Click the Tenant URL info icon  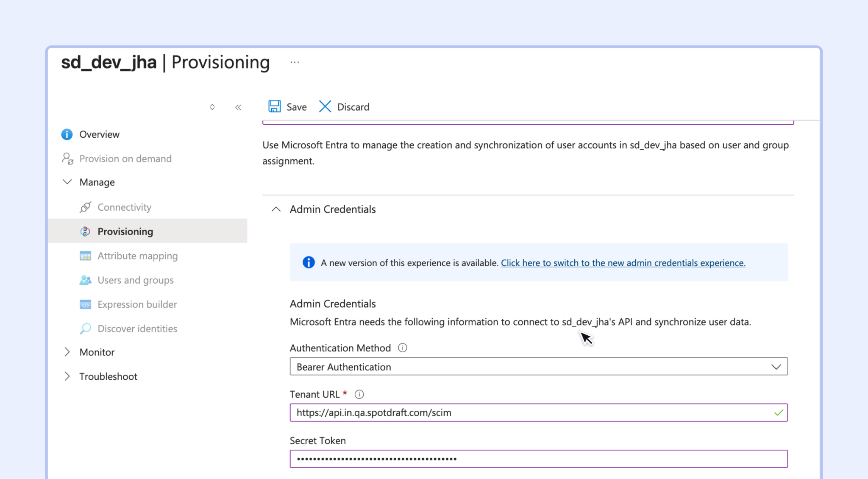(x=359, y=394)
